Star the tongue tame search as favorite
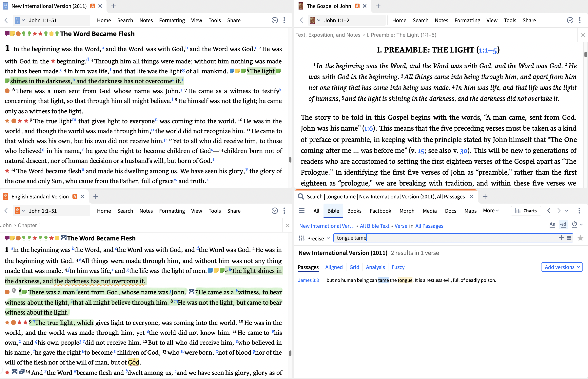The image size is (588, 379). [580, 238]
